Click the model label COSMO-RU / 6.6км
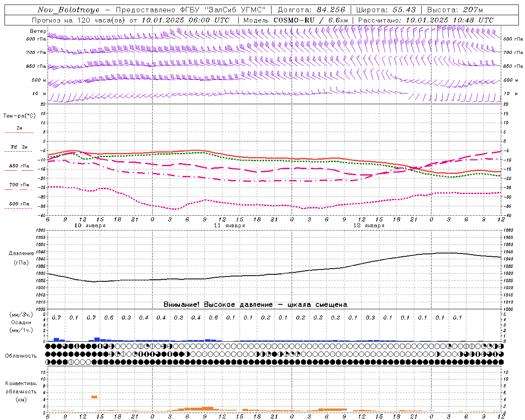 pos(311,20)
